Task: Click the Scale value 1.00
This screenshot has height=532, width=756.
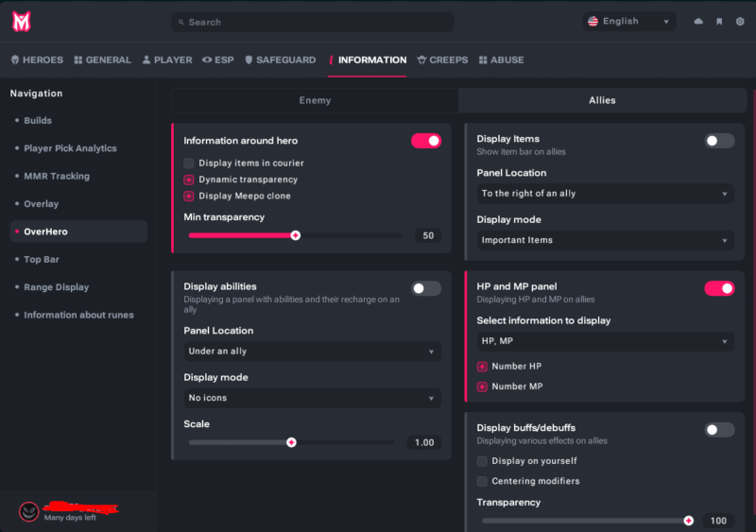Action: 424,442
